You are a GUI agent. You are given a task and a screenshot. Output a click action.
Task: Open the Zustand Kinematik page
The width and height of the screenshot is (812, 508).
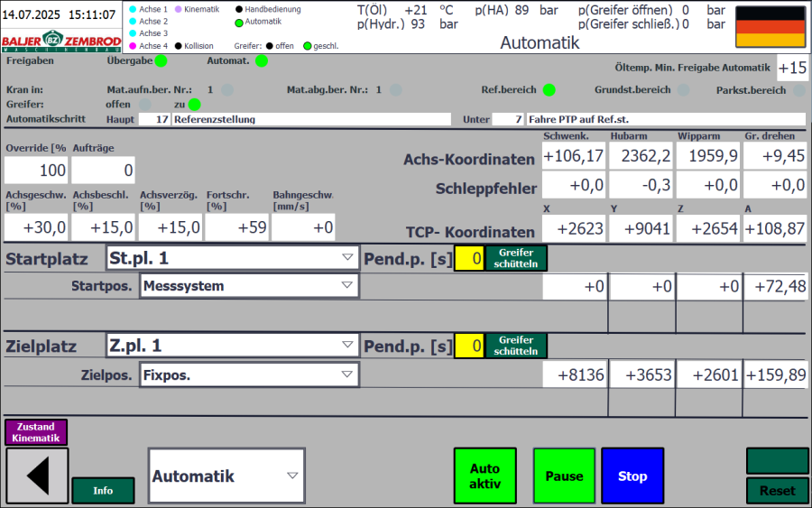[x=36, y=432]
